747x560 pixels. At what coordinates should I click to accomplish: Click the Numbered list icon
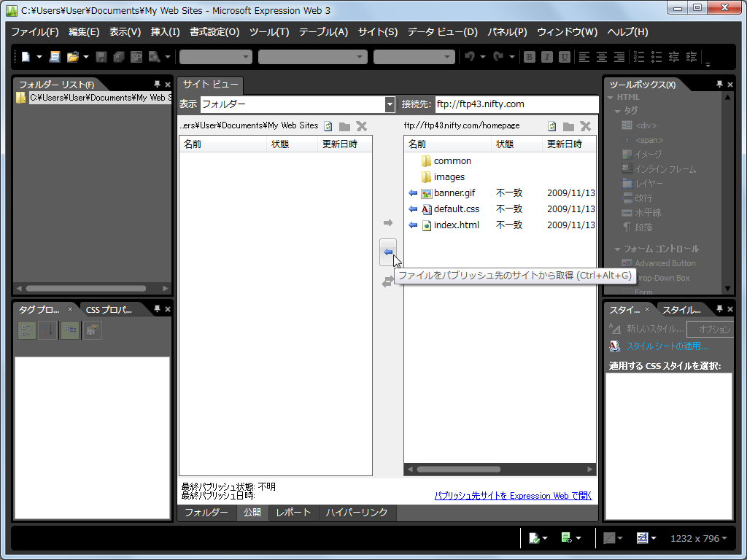click(639, 57)
